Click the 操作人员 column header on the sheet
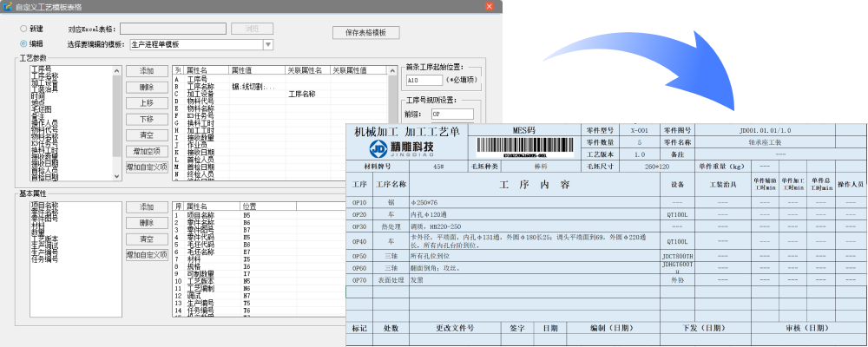This screenshot has height=347, width=868. point(851,185)
